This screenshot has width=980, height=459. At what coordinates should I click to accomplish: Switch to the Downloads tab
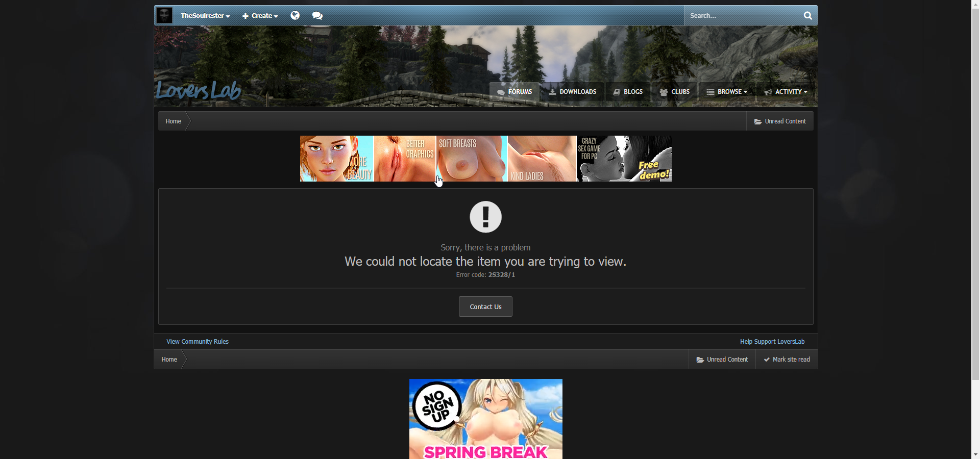pyautogui.click(x=573, y=92)
